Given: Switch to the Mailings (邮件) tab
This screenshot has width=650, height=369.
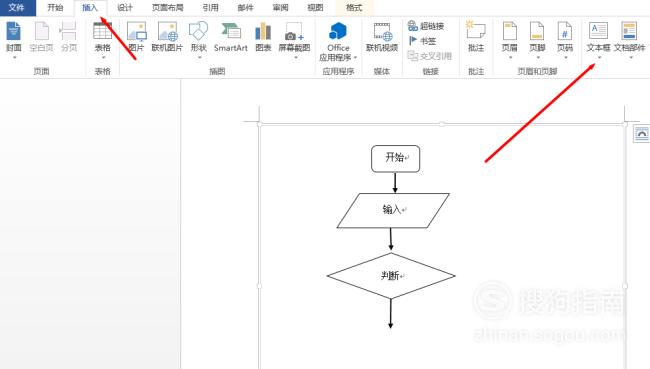Looking at the screenshot, I should (245, 7).
